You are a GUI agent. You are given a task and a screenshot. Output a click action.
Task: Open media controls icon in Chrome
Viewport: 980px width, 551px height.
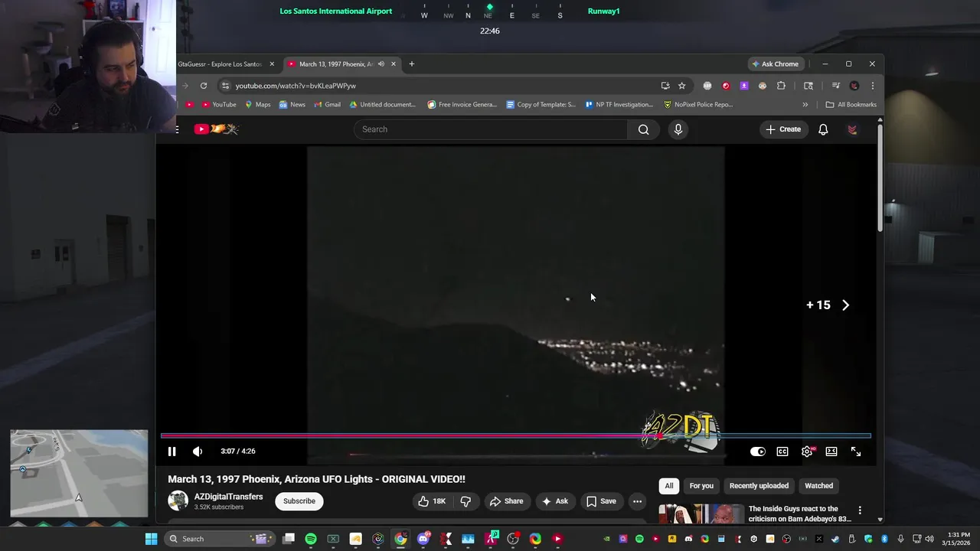coord(836,86)
